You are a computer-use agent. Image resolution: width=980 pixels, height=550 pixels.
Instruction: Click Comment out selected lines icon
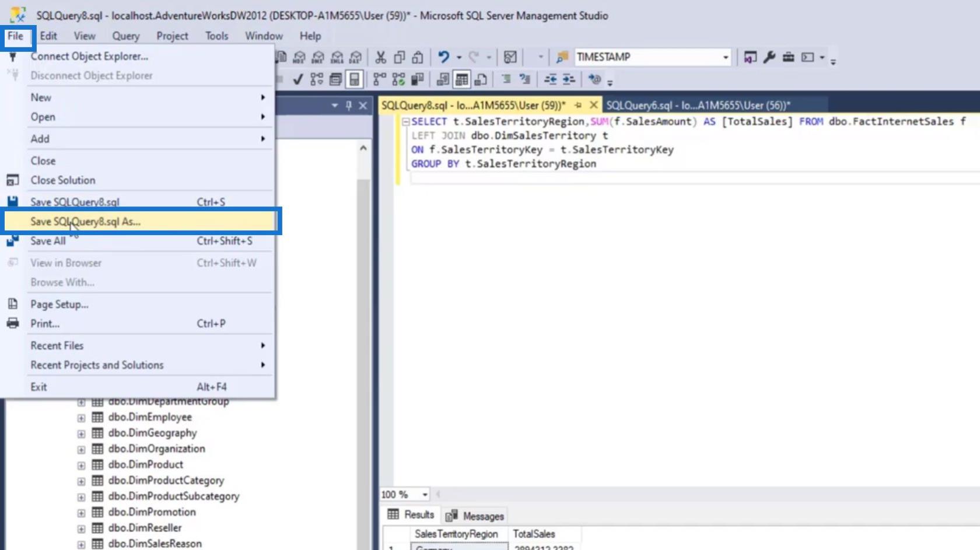pyautogui.click(x=506, y=79)
